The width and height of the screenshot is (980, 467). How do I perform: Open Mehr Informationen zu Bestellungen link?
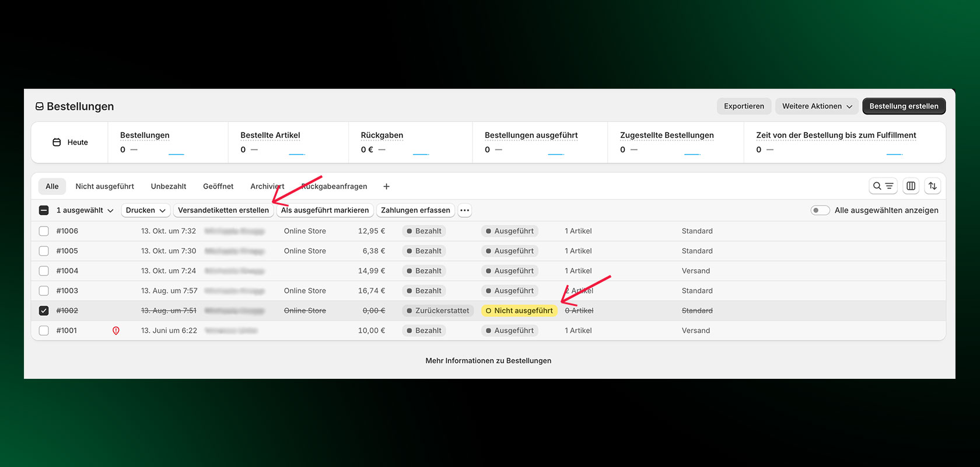pos(488,361)
